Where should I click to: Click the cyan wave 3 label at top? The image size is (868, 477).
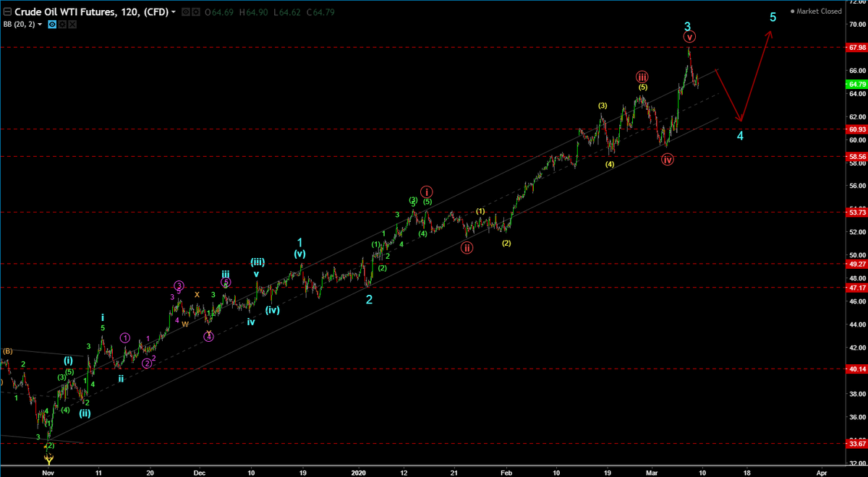pos(688,26)
